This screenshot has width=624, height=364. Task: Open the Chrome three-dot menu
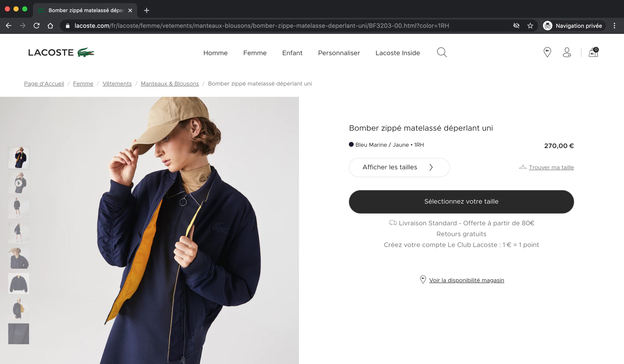tap(614, 26)
